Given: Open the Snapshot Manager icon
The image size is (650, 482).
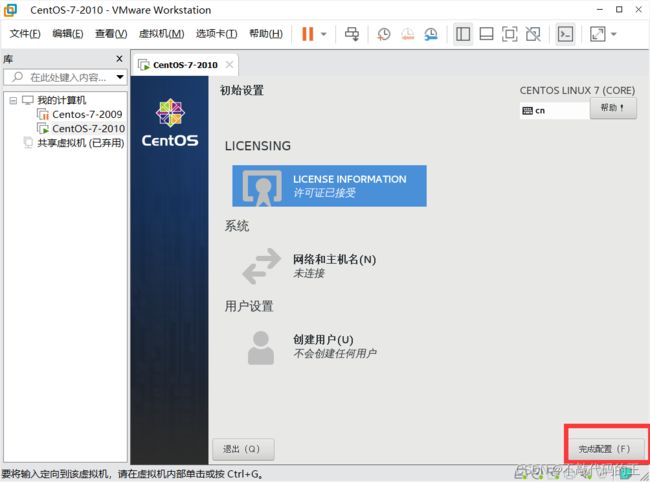Looking at the screenshot, I should (431, 34).
